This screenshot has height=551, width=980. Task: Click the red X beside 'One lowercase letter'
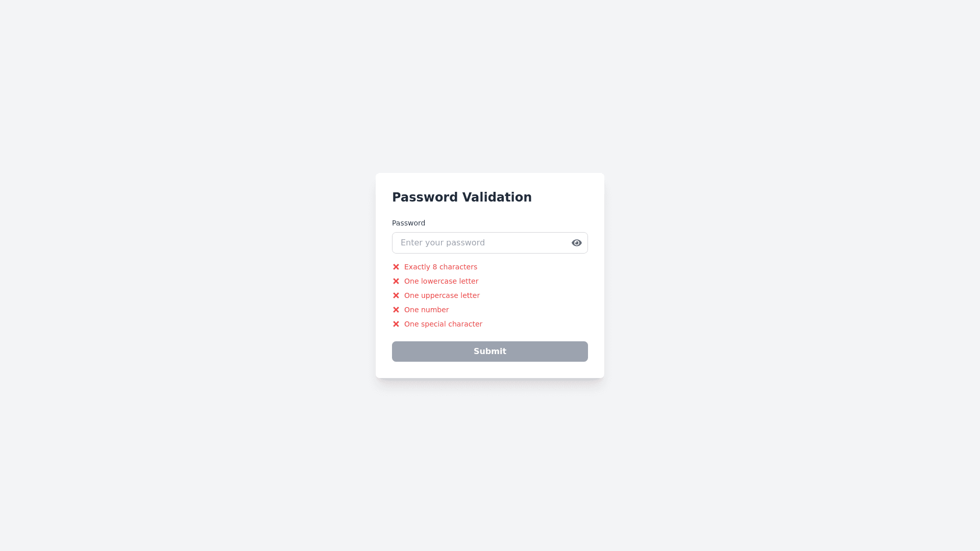point(396,281)
